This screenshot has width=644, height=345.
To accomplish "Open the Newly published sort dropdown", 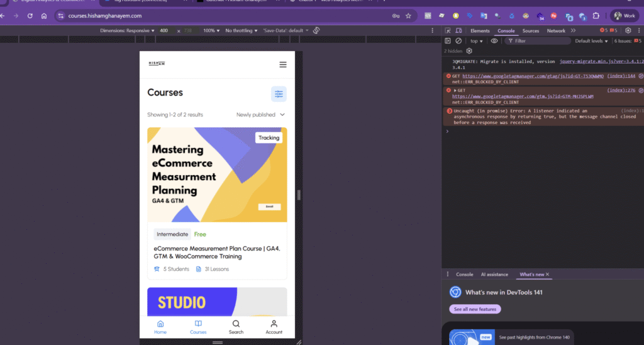I will 260,115.
